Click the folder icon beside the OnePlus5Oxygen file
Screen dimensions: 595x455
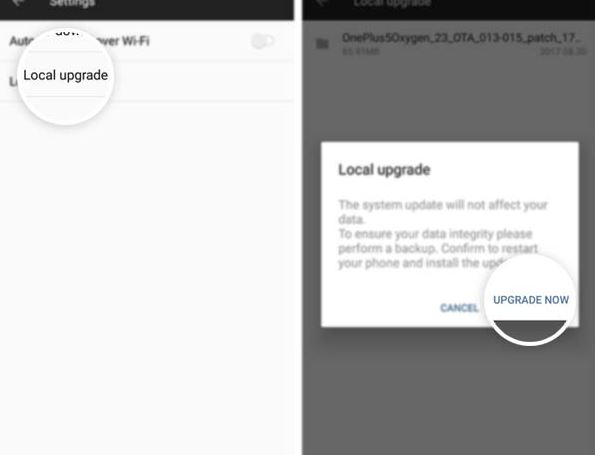pyautogui.click(x=322, y=44)
